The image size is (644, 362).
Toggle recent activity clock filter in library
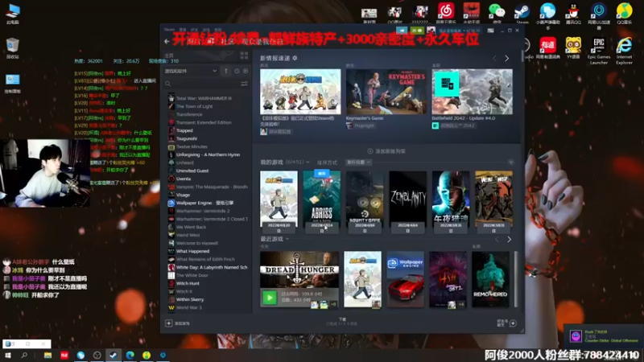click(x=237, y=71)
